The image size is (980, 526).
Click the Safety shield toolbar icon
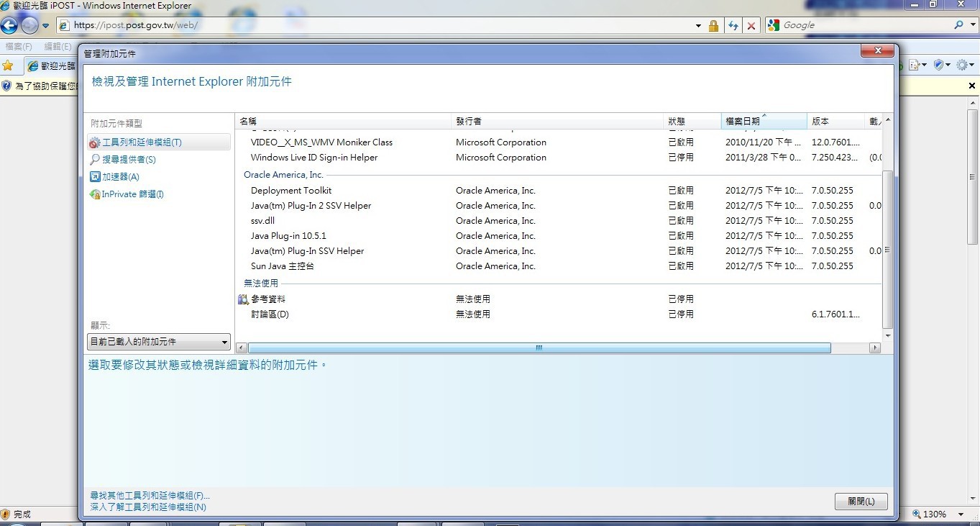click(x=941, y=65)
